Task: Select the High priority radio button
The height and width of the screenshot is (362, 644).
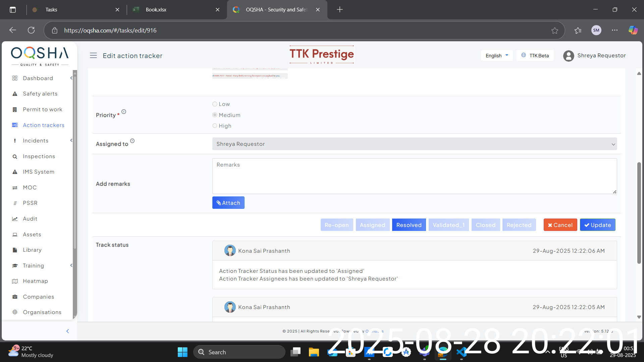Action: 215,126
